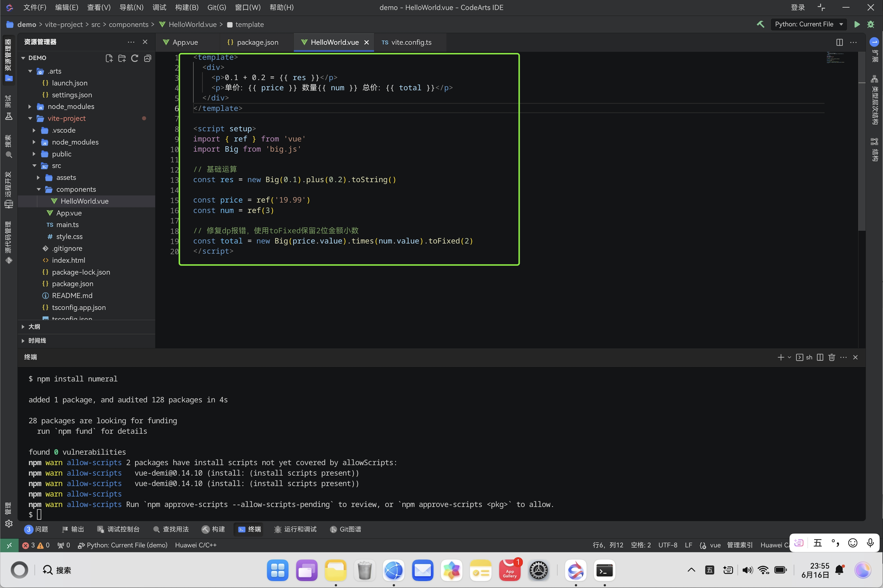This screenshot has width=883, height=588.
Task: Open CodeArts IDE from the dock
Action: [576, 571]
